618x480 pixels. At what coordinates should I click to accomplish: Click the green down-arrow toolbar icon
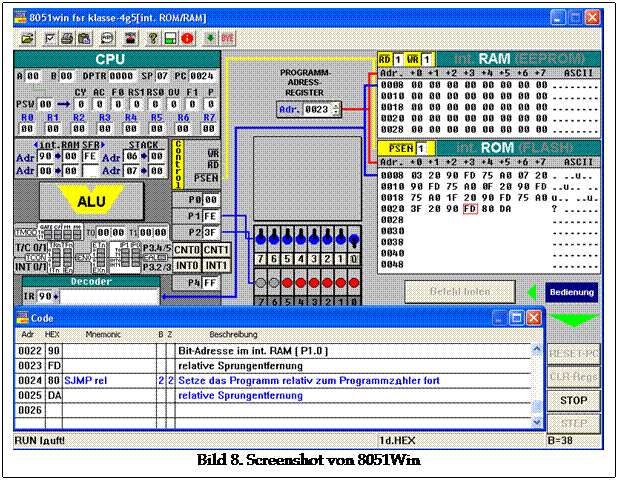210,39
